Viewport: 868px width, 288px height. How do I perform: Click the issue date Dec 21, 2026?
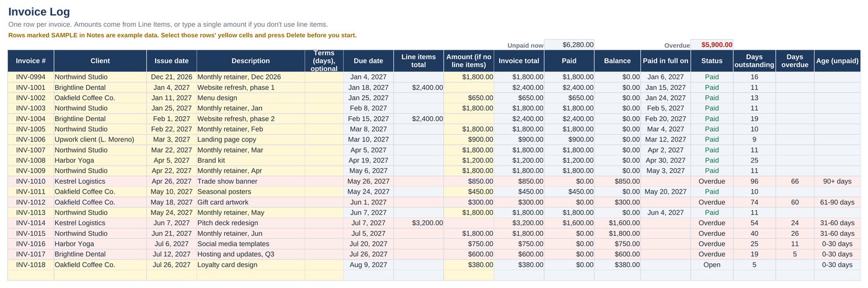(x=172, y=77)
